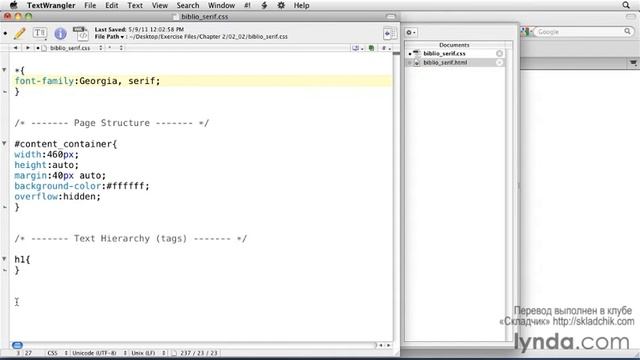The image size is (640, 360).
Task: Go to the previous document arrow
Action: click(x=16, y=48)
